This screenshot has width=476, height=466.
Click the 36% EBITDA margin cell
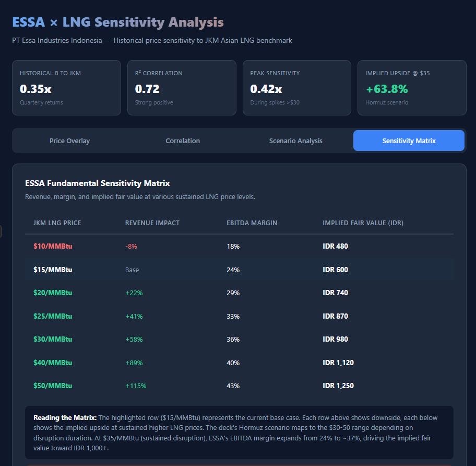point(233,340)
